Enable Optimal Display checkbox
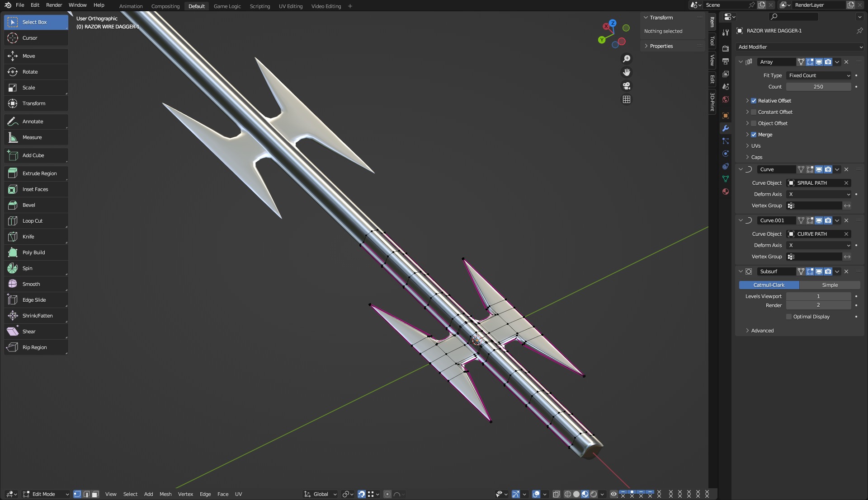This screenshot has height=500, width=868. click(789, 317)
